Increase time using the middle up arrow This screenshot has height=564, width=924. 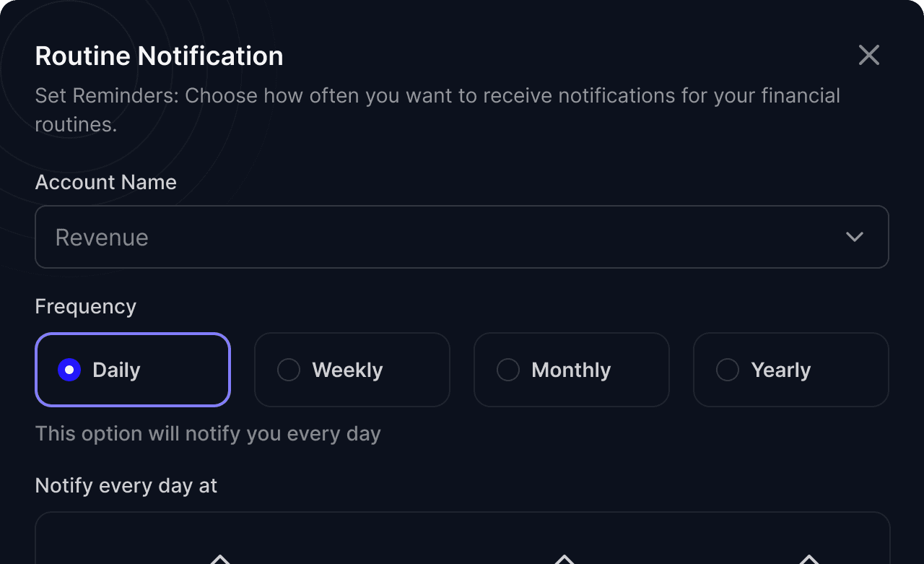[564, 559]
